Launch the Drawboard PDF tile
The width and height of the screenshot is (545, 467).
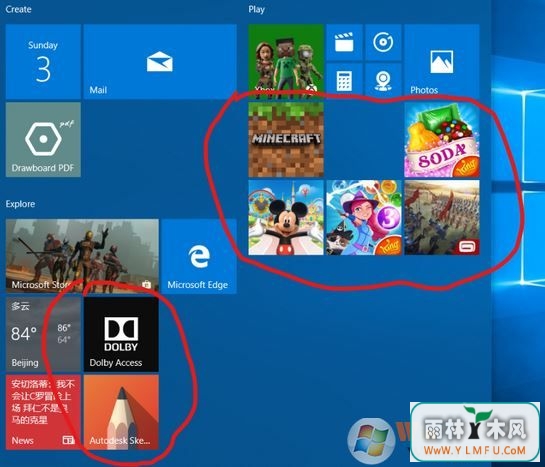click(43, 140)
